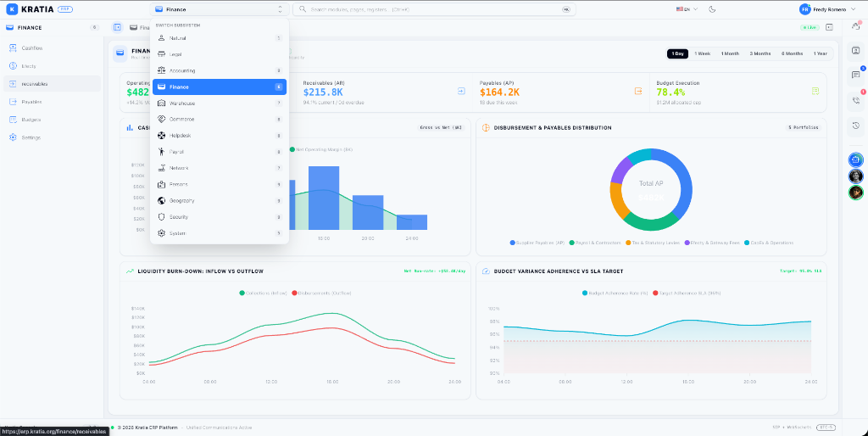
Task: Toggle Budget Adherence Rate legend series
Action: pyautogui.click(x=615, y=293)
